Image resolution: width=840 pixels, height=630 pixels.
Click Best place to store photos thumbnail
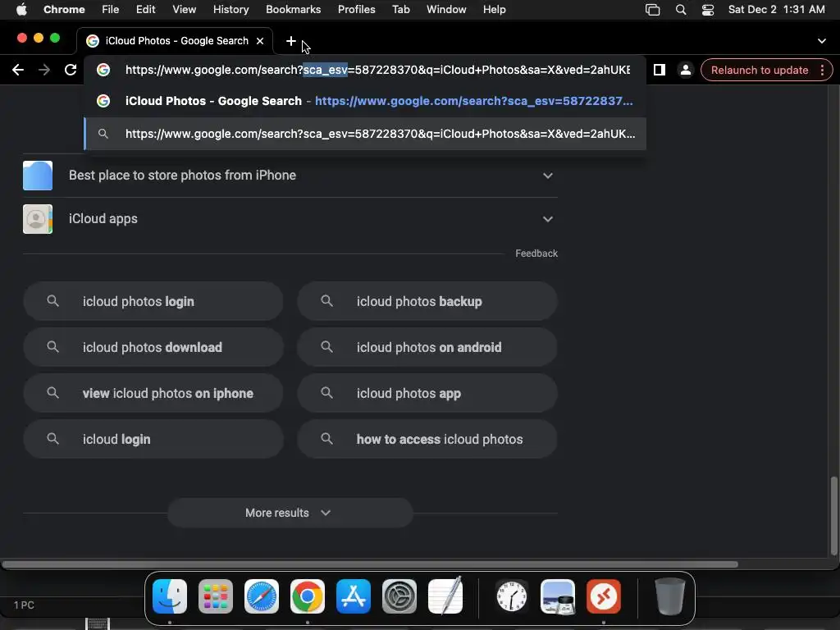[x=38, y=176]
